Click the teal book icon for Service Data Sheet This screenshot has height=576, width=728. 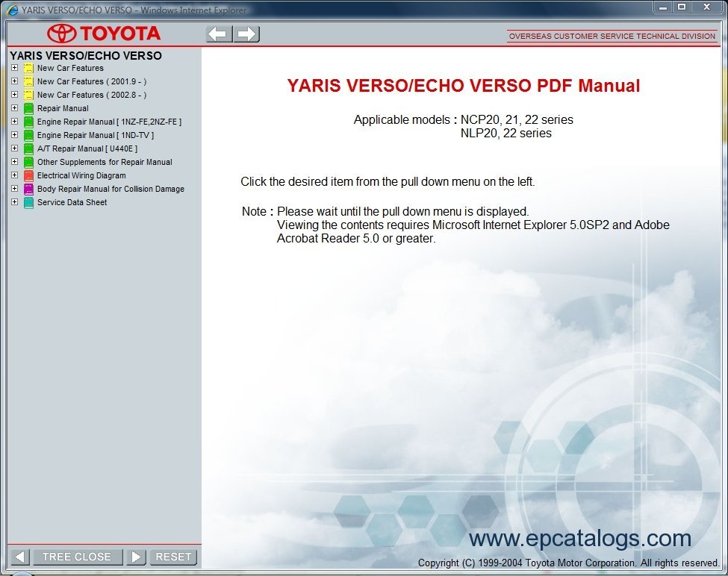tap(28, 203)
